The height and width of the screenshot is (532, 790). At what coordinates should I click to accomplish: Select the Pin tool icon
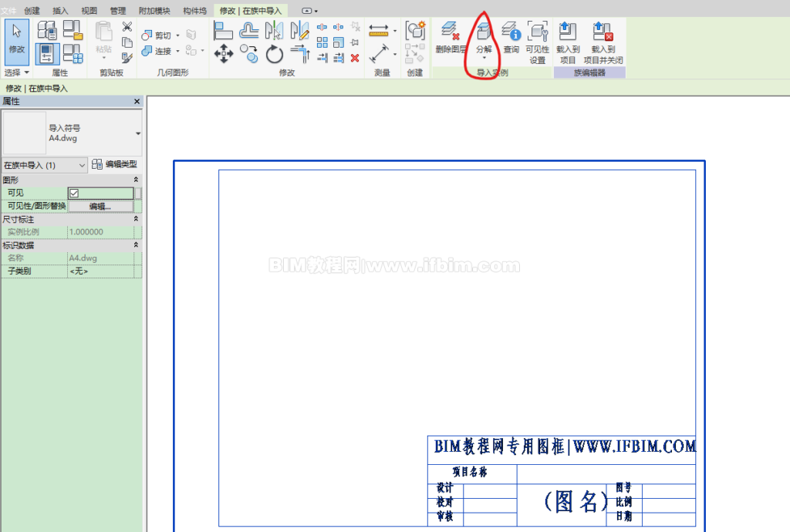pos(355,42)
